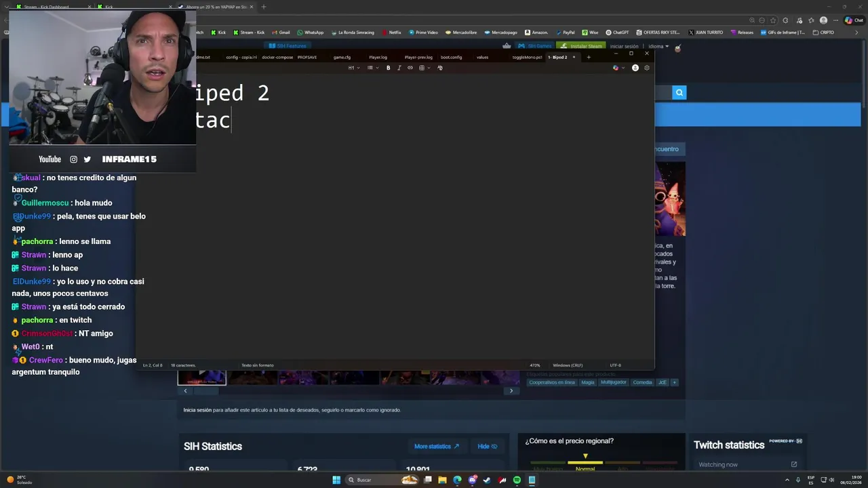Open the table insert dropdown

[424, 68]
